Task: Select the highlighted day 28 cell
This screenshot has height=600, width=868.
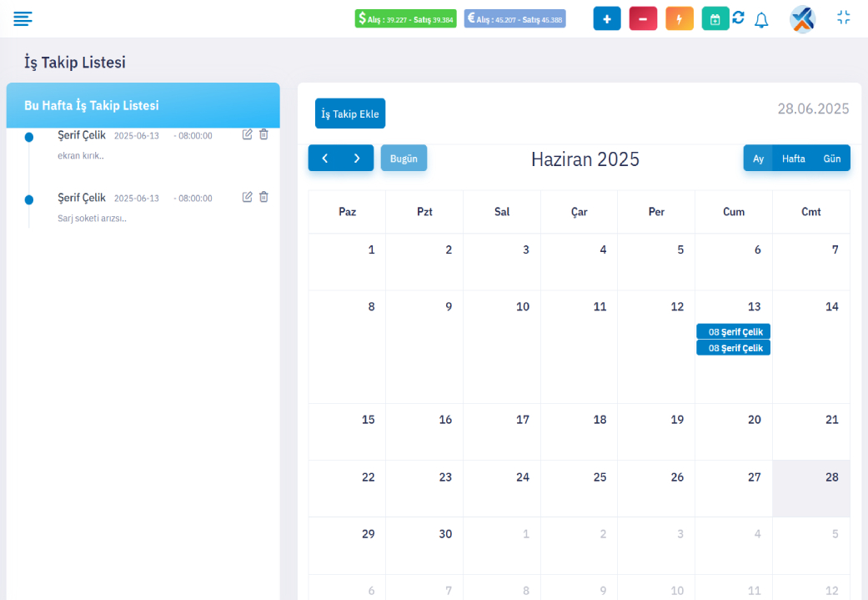Action: tap(810, 488)
